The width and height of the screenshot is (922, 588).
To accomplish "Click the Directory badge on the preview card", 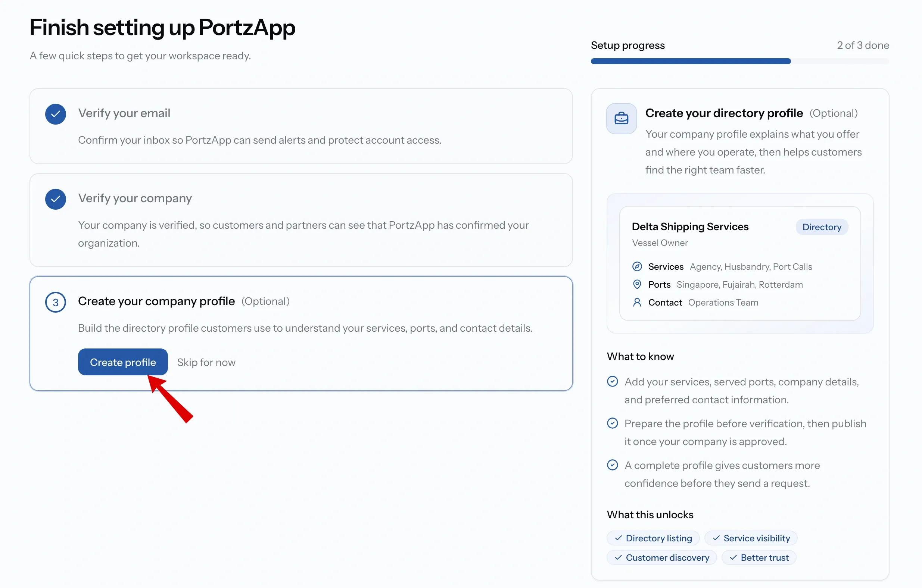I will [822, 227].
